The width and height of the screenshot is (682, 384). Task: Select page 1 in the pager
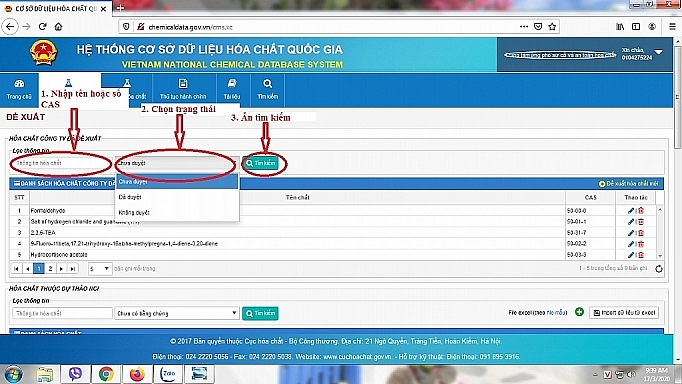tap(39, 269)
